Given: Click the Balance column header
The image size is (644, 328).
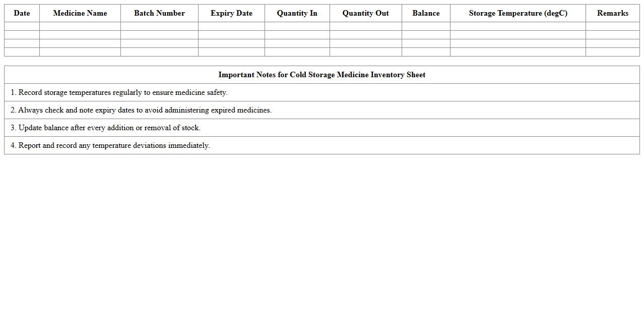Looking at the screenshot, I should 426,13.
